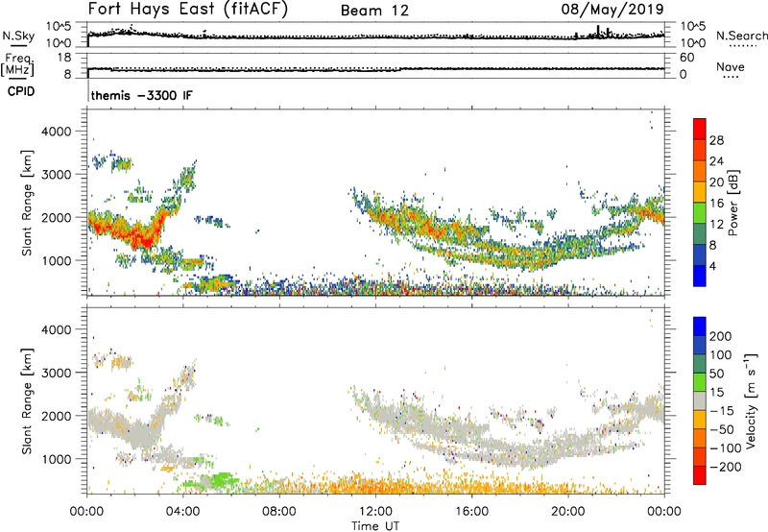
Task: Click the date "08/May/2019"
Action: pos(612,9)
